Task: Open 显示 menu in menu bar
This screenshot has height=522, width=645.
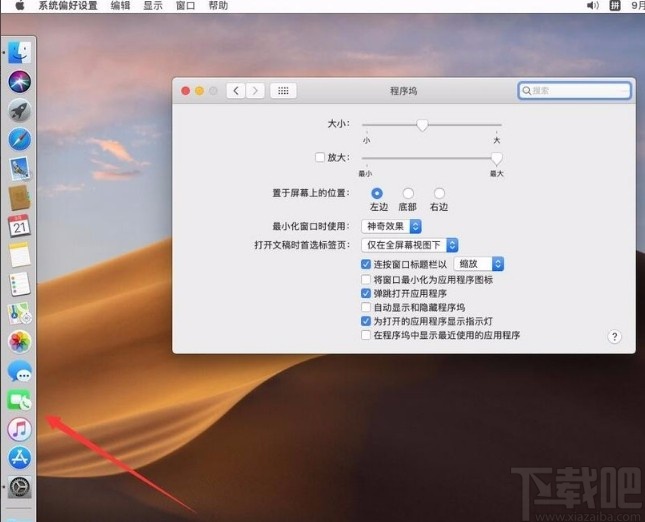Action: [x=153, y=6]
